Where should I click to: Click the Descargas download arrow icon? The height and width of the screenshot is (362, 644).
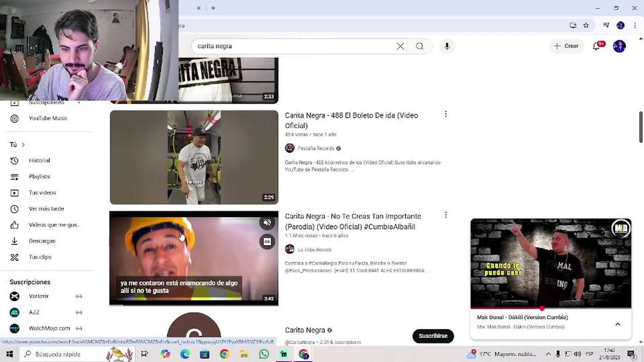pyautogui.click(x=15, y=241)
